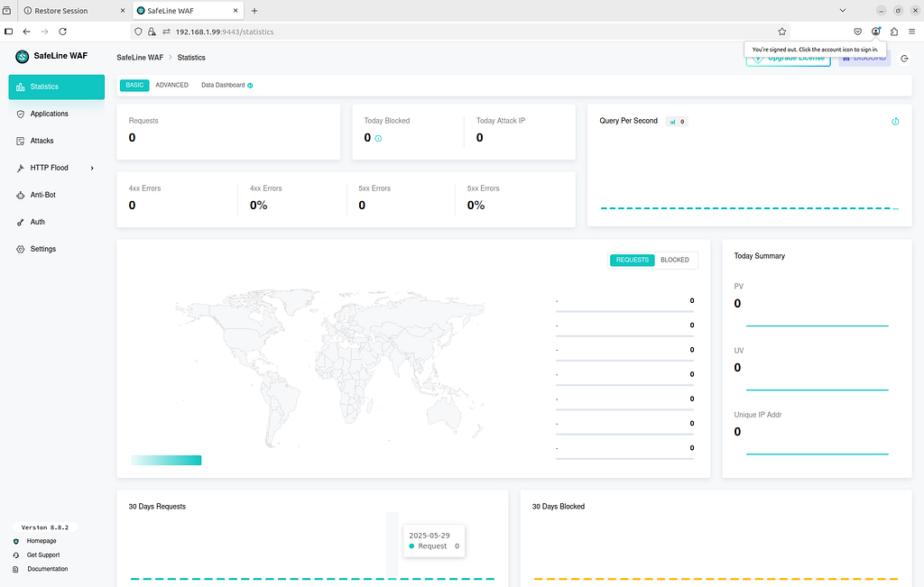
Task: Open the list all tabs dropdown
Action: [843, 11]
